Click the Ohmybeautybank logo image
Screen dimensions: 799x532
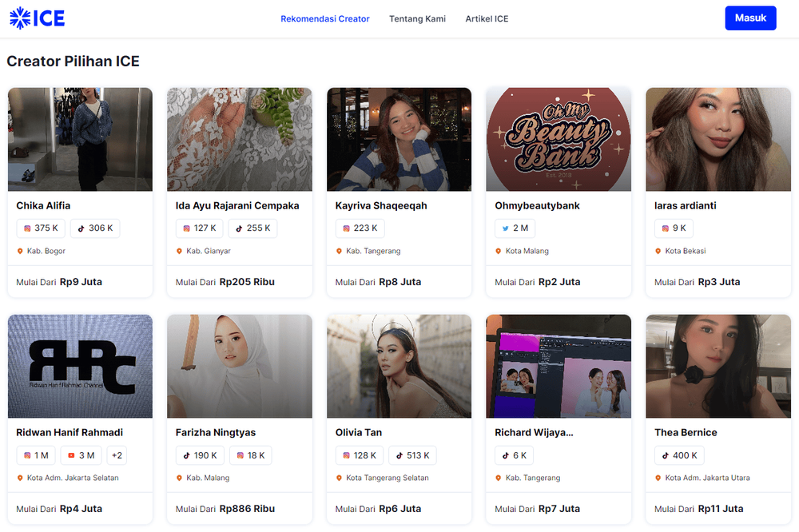pos(559,139)
